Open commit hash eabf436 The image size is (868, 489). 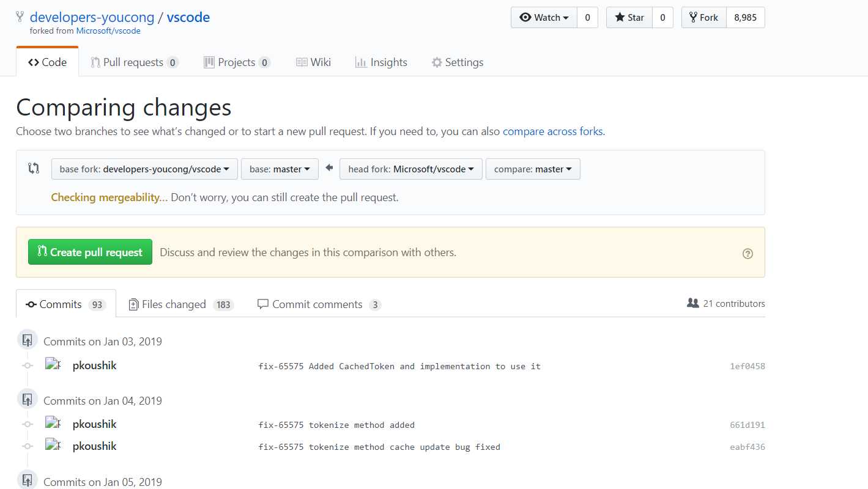[747, 447]
